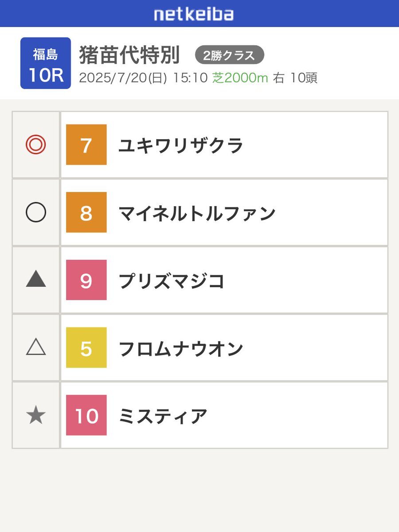Viewport: 399px width, 532px height.
Task: Click the red double-circle mark icon
Action: click(36, 145)
